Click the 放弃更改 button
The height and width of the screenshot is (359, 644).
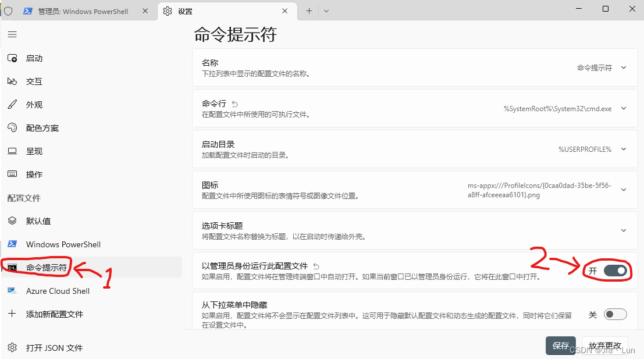click(x=605, y=346)
